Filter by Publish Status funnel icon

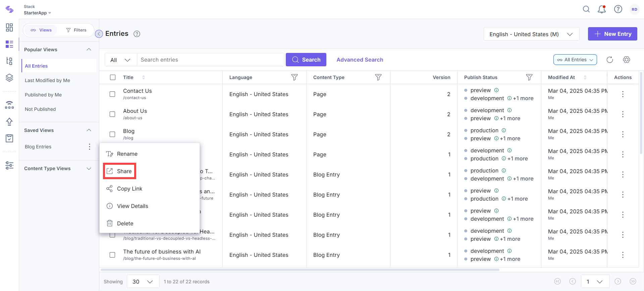point(529,77)
